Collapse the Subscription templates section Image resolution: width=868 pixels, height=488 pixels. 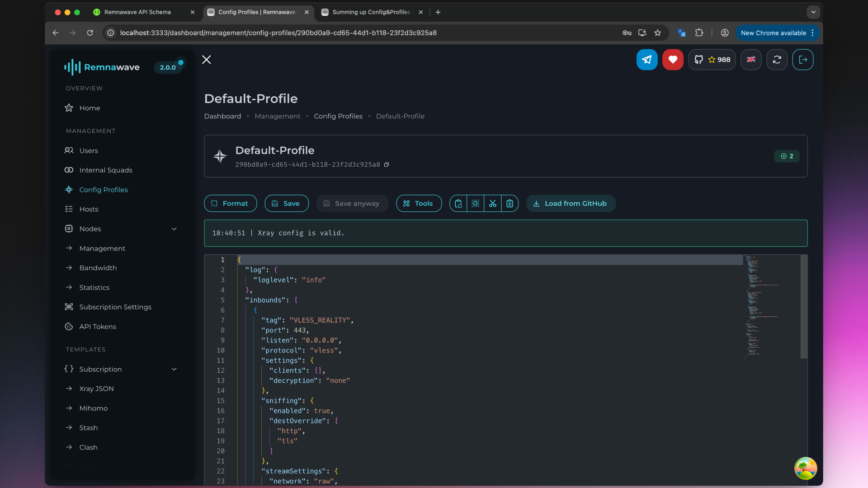pos(174,369)
